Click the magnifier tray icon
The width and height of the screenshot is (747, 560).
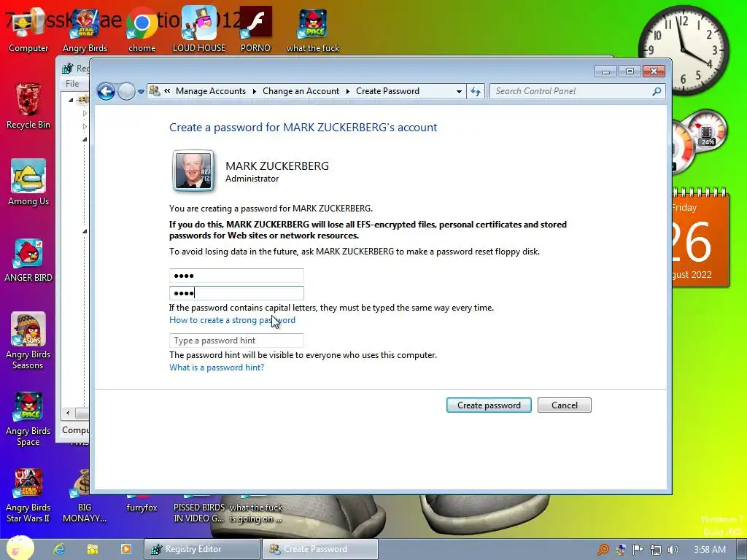[x=603, y=550]
